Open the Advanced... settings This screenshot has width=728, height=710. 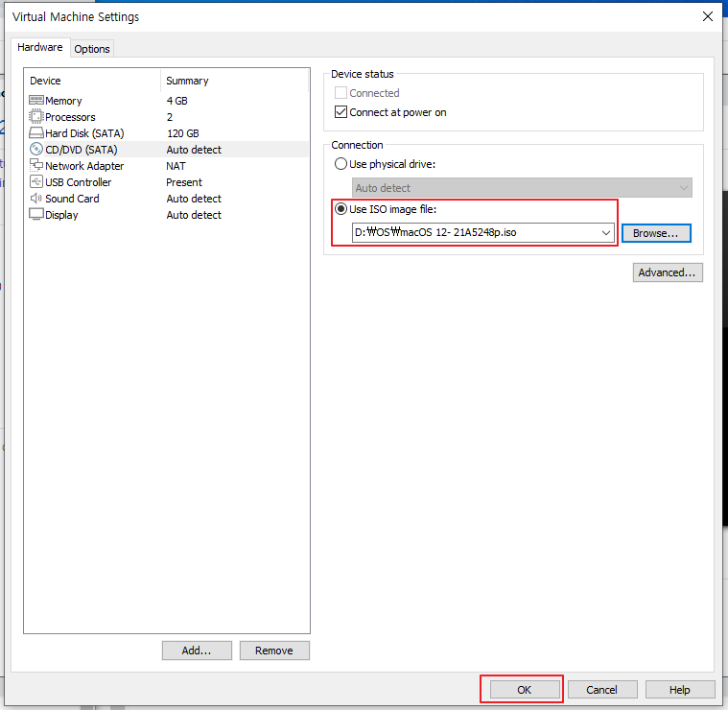pyautogui.click(x=668, y=272)
